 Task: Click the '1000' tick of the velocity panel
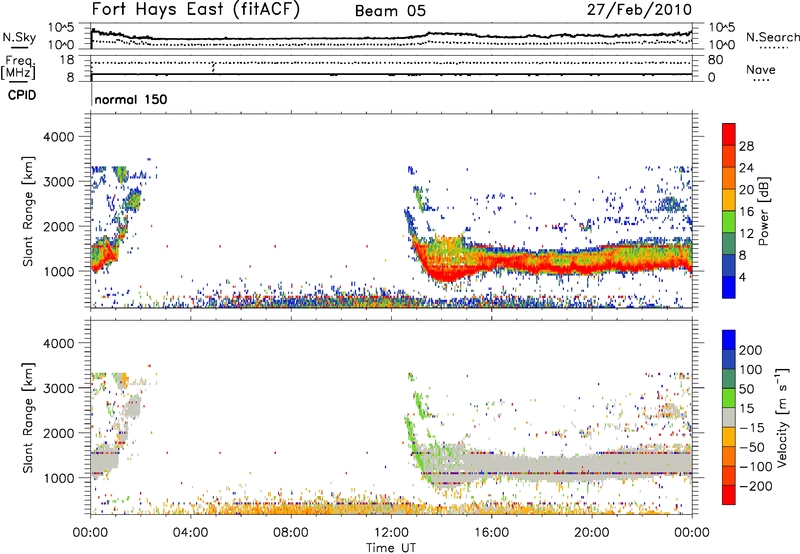coord(59,478)
